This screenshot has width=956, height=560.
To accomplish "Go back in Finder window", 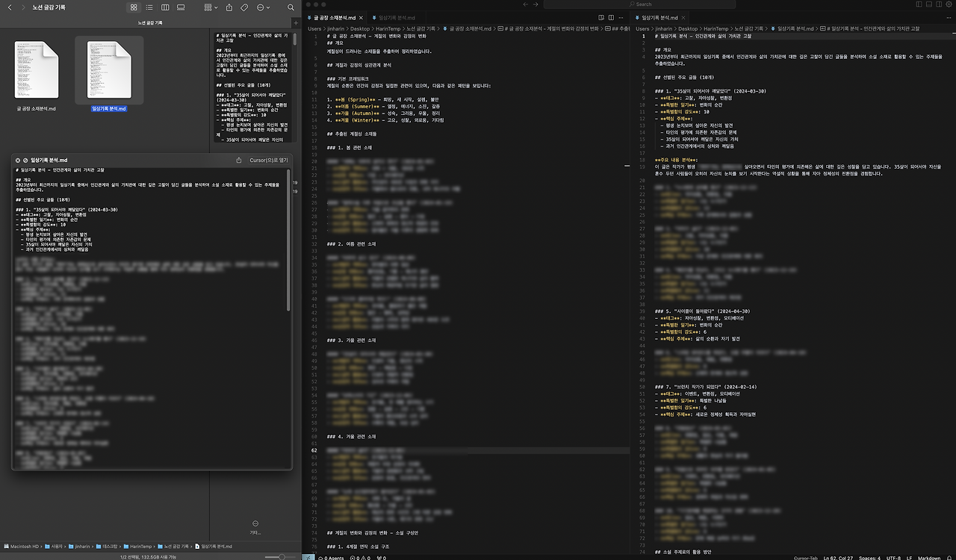I will 9,7.
